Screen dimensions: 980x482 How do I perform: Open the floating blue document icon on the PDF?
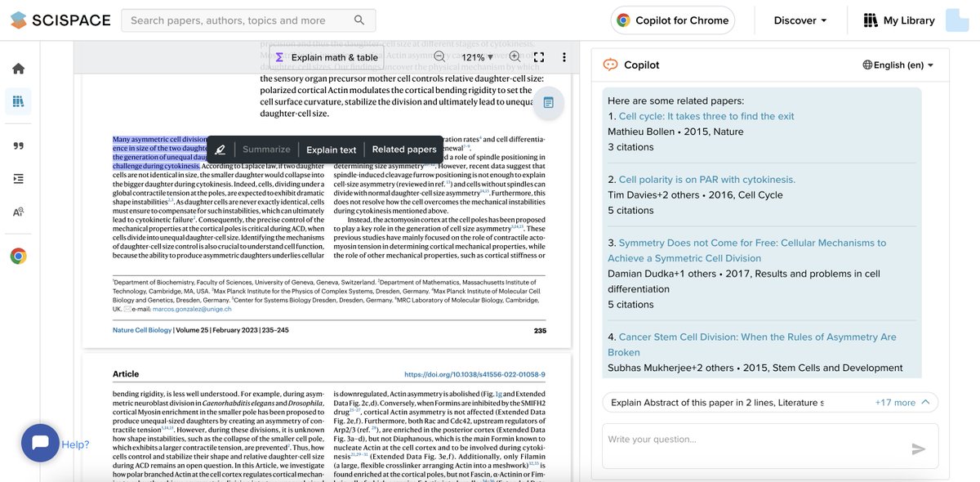(550, 104)
